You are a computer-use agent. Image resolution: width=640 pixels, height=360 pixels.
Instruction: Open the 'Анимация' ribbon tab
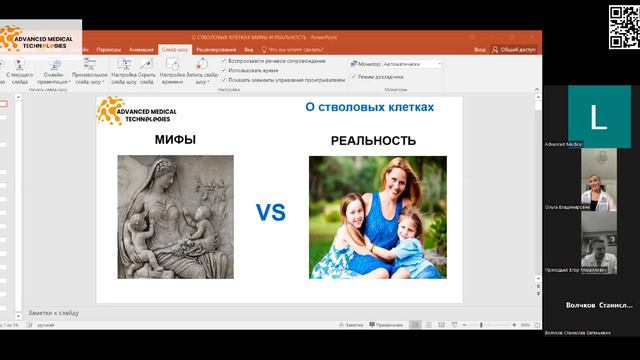[141, 50]
